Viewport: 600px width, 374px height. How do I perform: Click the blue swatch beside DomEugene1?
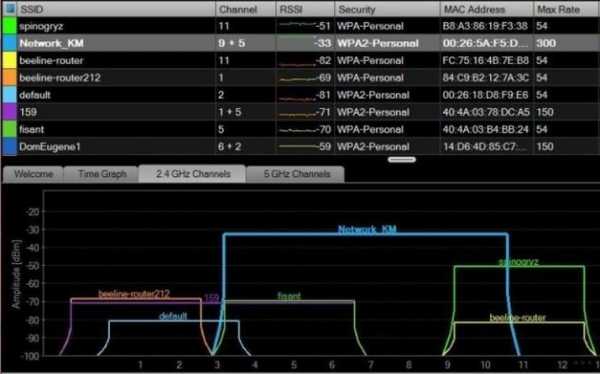(x=9, y=147)
